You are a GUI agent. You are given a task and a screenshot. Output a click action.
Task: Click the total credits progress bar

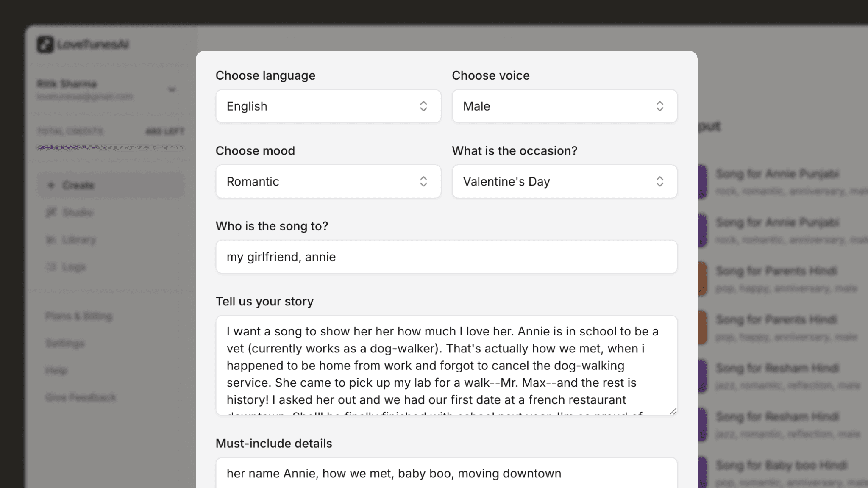click(x=111, y=148)
